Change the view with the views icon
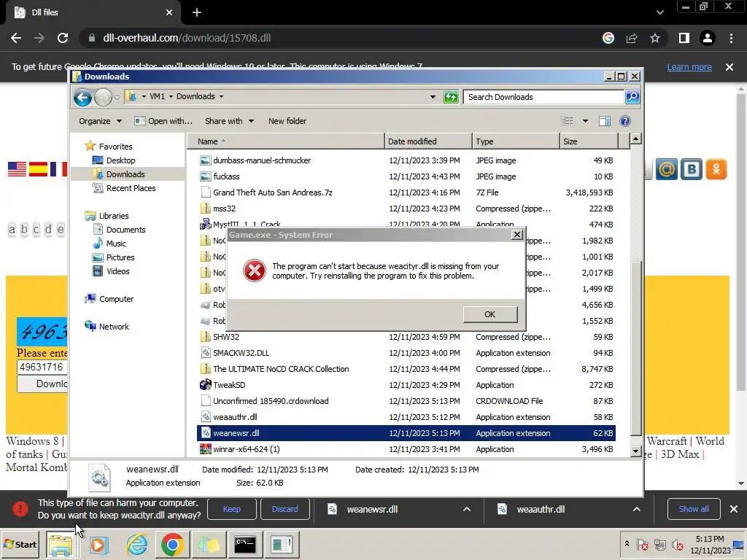Screen dimensions: 747x560 568,121
